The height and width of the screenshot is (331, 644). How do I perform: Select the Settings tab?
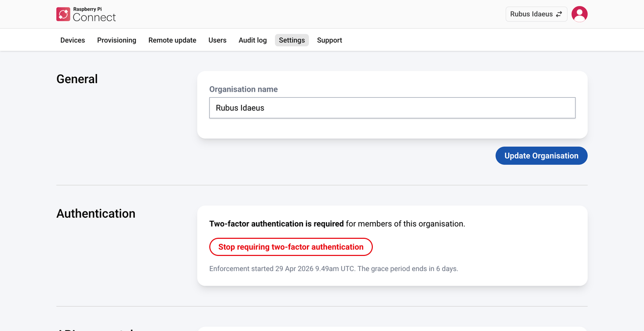click(x=292, y=40)
